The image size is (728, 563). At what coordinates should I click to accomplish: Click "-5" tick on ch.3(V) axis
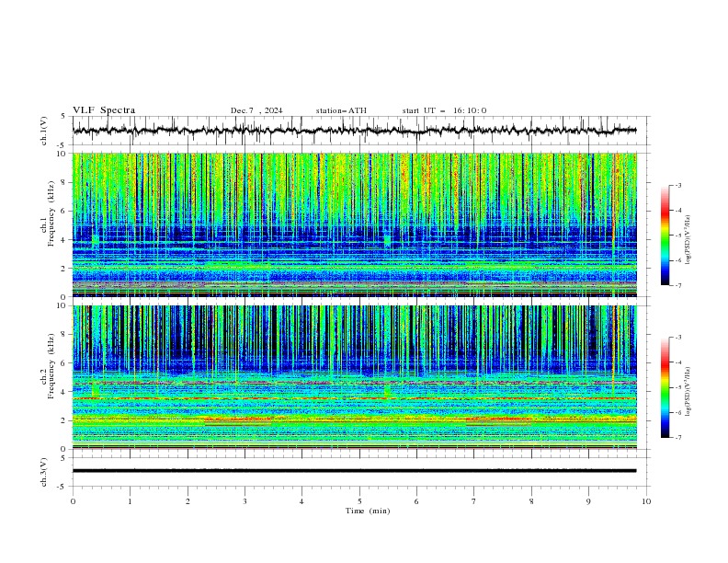point(63,487)
